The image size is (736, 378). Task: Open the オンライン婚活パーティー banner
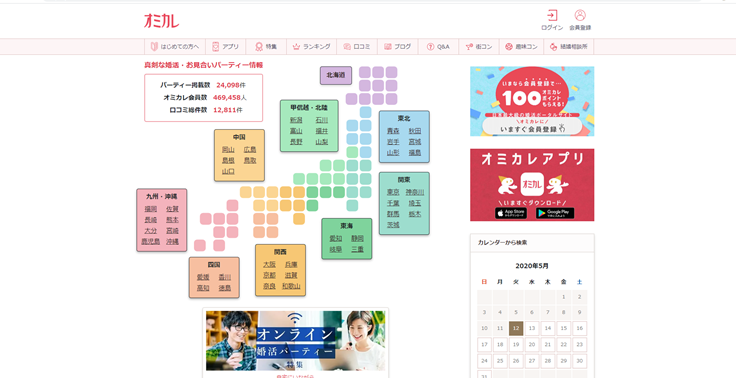(295, 340)
